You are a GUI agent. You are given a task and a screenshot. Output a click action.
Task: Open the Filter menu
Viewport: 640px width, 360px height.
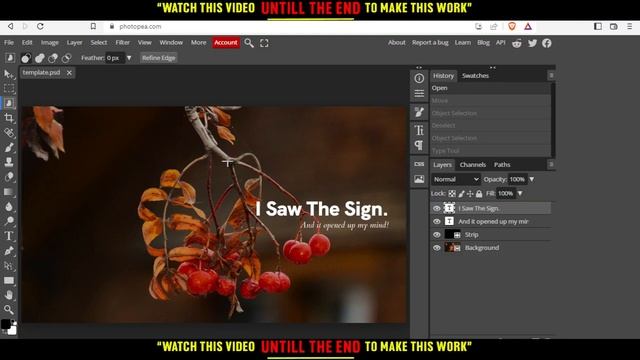pos(122,42)
